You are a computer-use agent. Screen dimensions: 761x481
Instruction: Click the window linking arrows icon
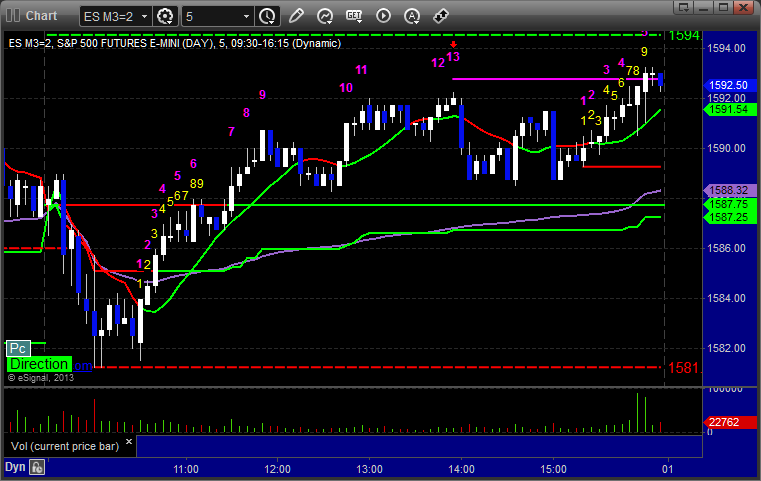coord(441,16)
